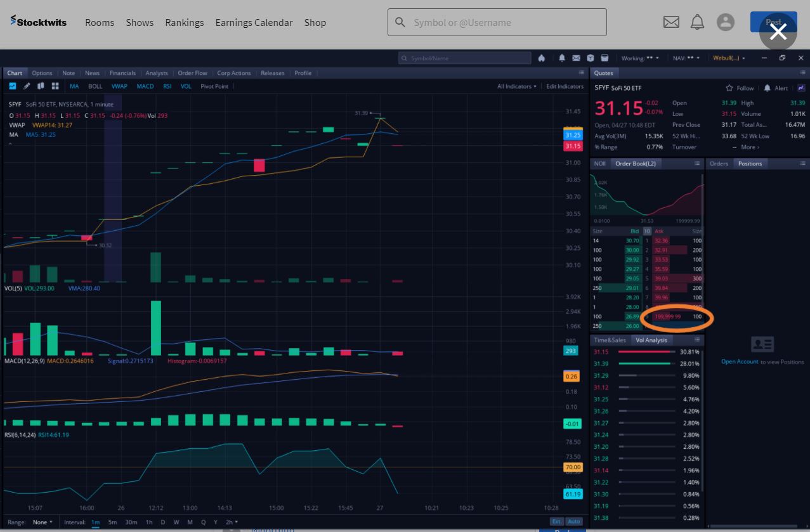Screen dimensions: 810x532
Task: Open Stocktwits Earnings Calendar link
Action: [254, 22]
